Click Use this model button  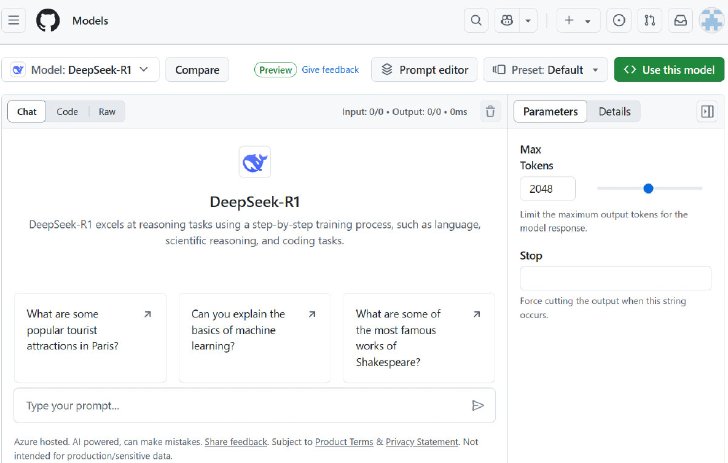(x=669, y=70)
